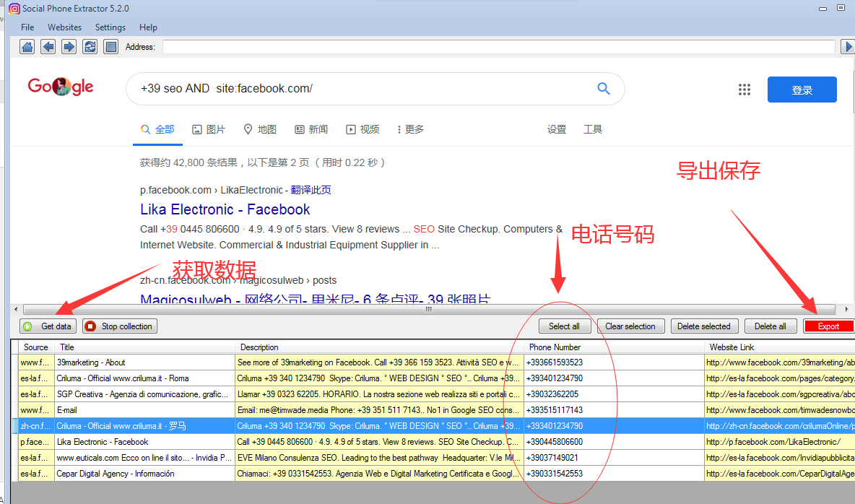Screen dimensions: 855x504
Task: Expand the 更多 search options dropdown
Action: tap(409, 129)
